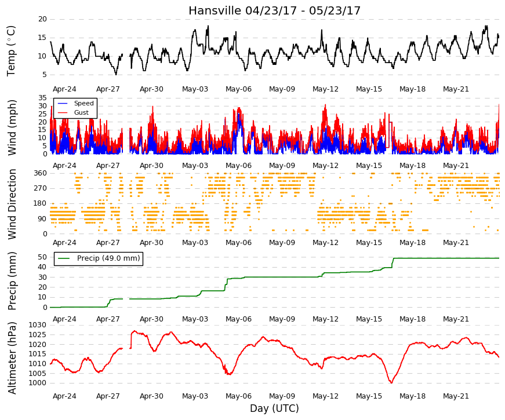Click May-12 tick under wind speed chart
505x420 pixels.
(326, 166)
